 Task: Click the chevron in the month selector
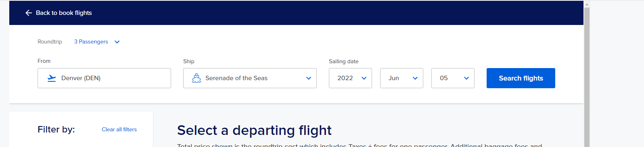pyautogui.click(x=415, y=78)
